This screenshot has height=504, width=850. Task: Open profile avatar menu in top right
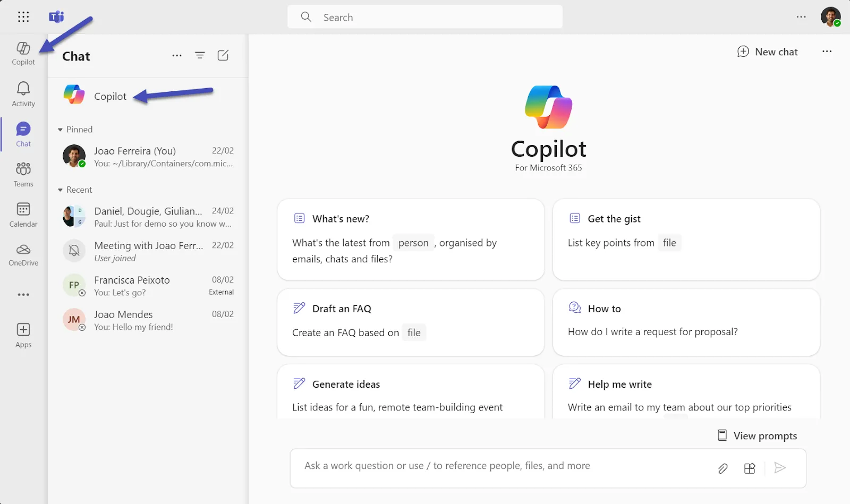click(x=830, y=16)
